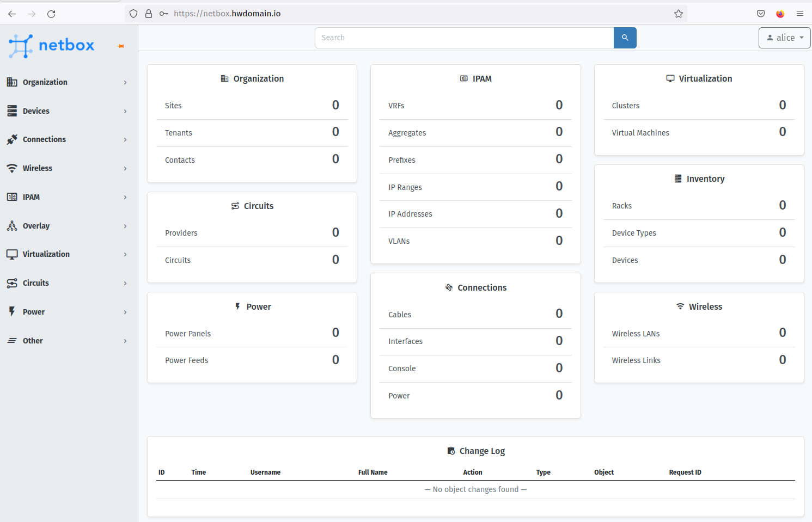
Task: Expand the IPAM sidebar section
Action: pyautogui.click(x=69, y=197)
